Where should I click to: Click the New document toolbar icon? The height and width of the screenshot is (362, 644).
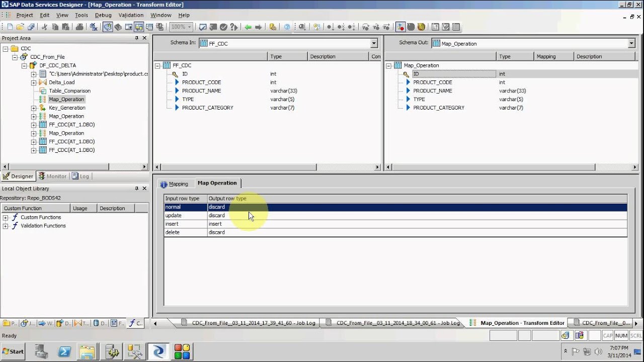10,27
